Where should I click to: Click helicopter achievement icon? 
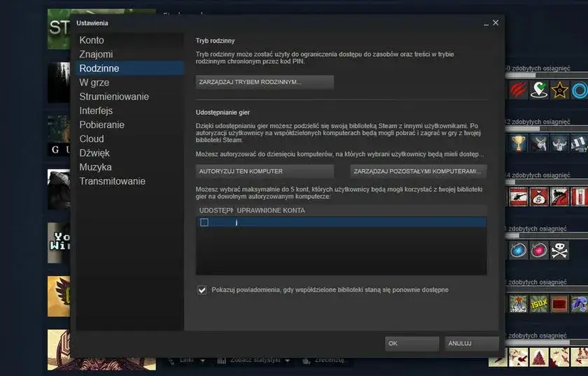518,197
